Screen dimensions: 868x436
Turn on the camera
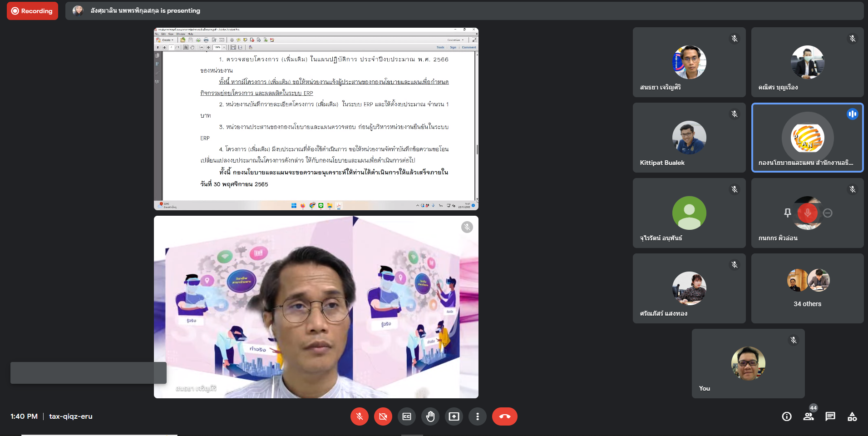point(383,416)
